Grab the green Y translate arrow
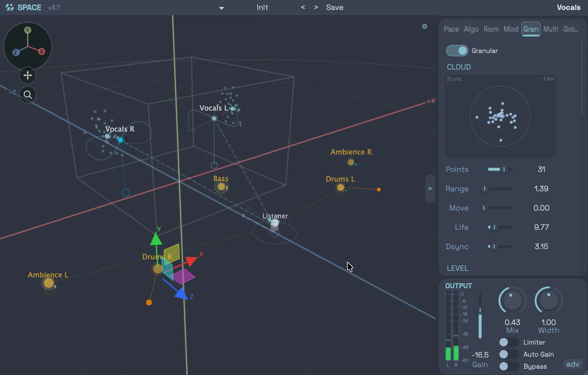Screen dimensions: 588x375 coord(156,239)
